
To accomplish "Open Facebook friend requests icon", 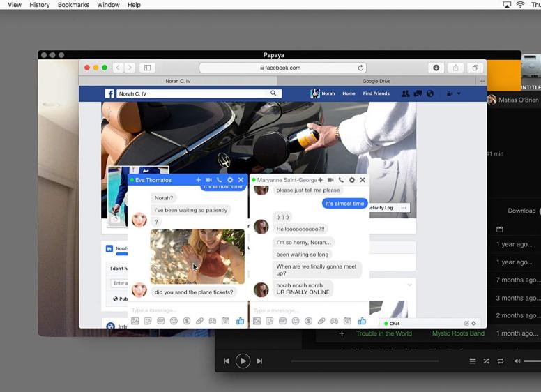I will pyautogui.click(x=406, y=93).
